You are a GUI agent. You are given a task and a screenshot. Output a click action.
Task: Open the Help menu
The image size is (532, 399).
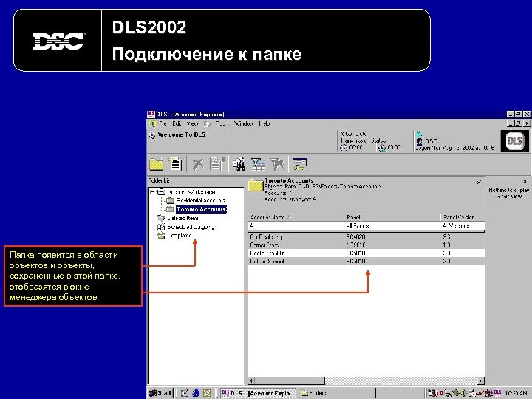264,123
